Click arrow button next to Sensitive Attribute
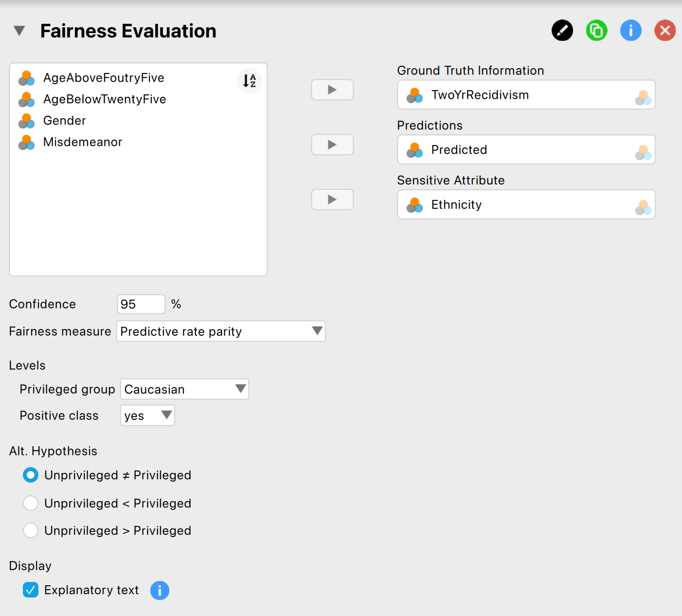Image resolution: width=682 pixels, height=616 pixels. pos(332,199)
